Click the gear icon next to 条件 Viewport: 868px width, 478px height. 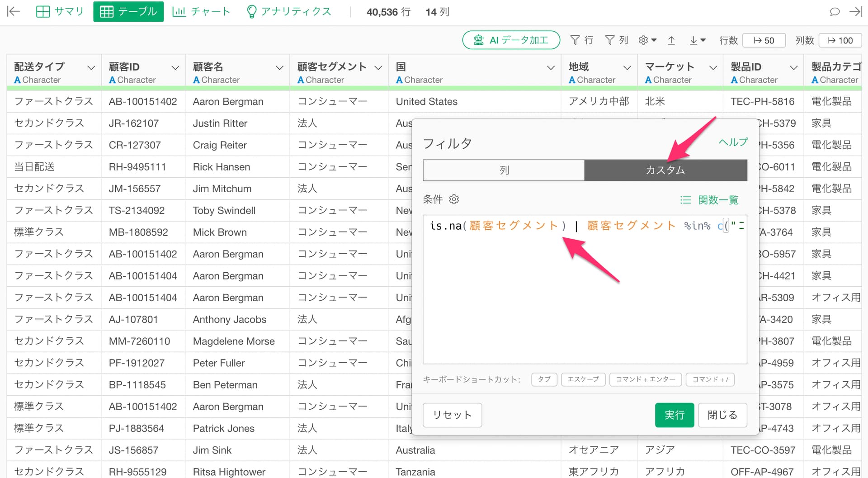pos(454,199)
